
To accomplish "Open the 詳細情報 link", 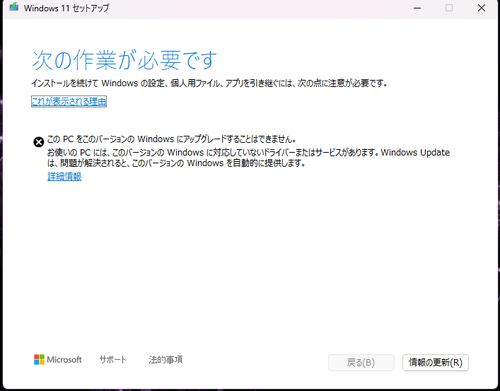I will click(64, 176).
